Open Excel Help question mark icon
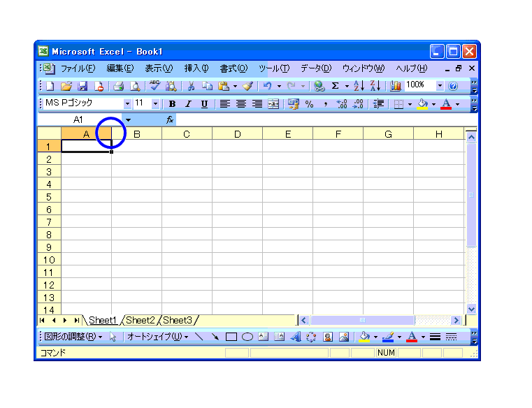 453,86
